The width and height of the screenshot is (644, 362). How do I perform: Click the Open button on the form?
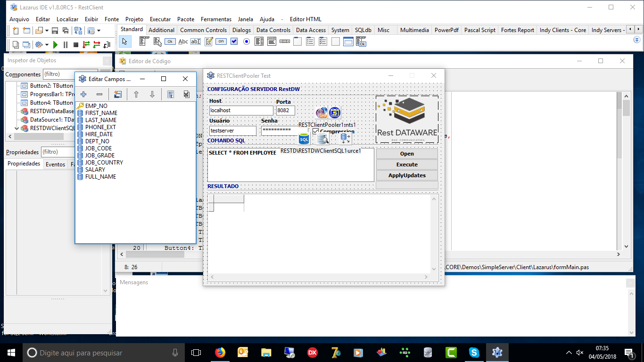(407, 154)
